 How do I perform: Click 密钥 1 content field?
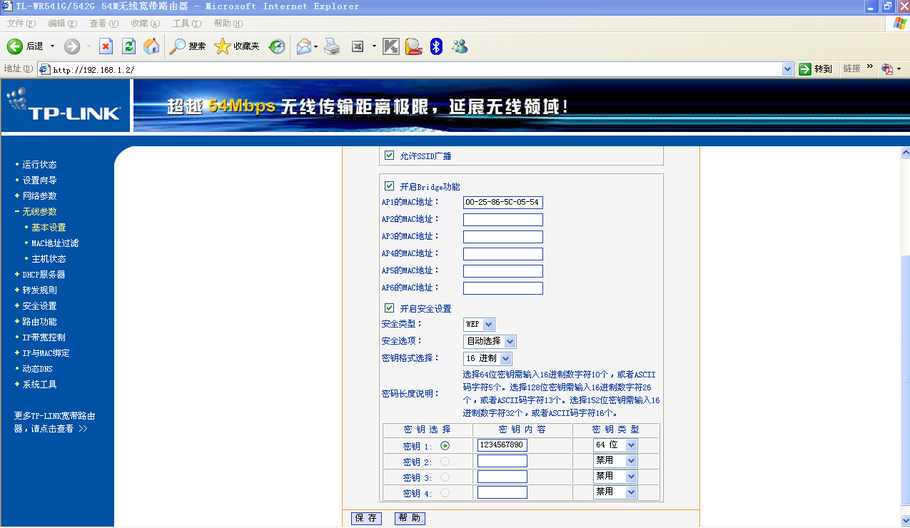(x=502, y=445)
